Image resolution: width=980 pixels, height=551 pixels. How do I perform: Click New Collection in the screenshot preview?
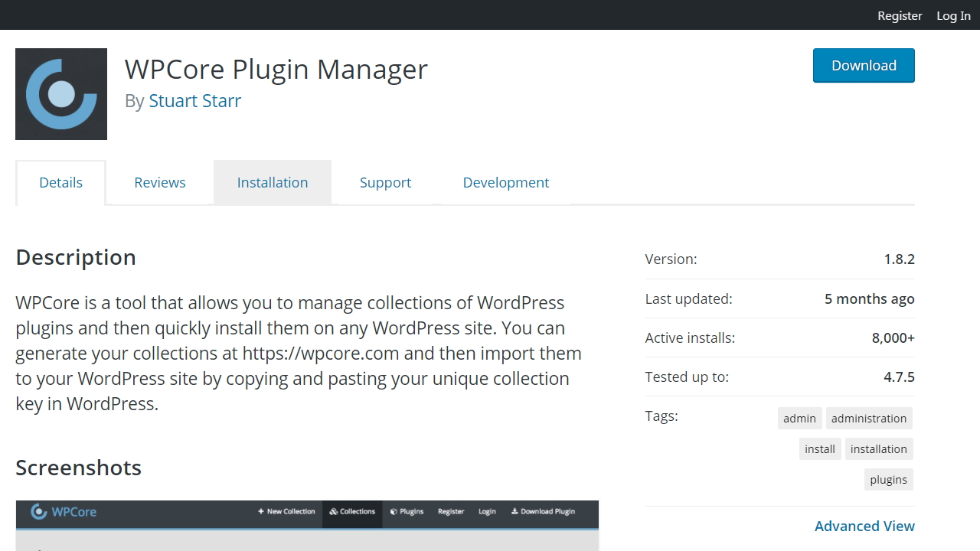[286, 511]
